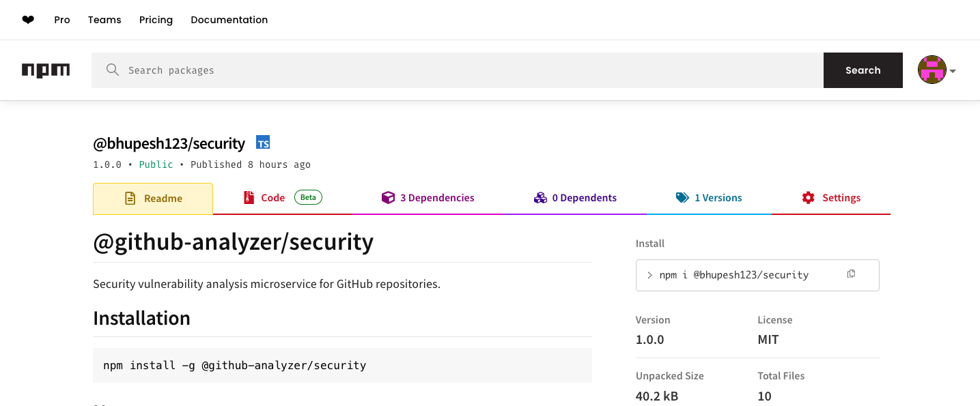The width and height of the screenshot is (980, 406).
Task: Open the 1 Versions tab
Action: click(x=709, y=198)
